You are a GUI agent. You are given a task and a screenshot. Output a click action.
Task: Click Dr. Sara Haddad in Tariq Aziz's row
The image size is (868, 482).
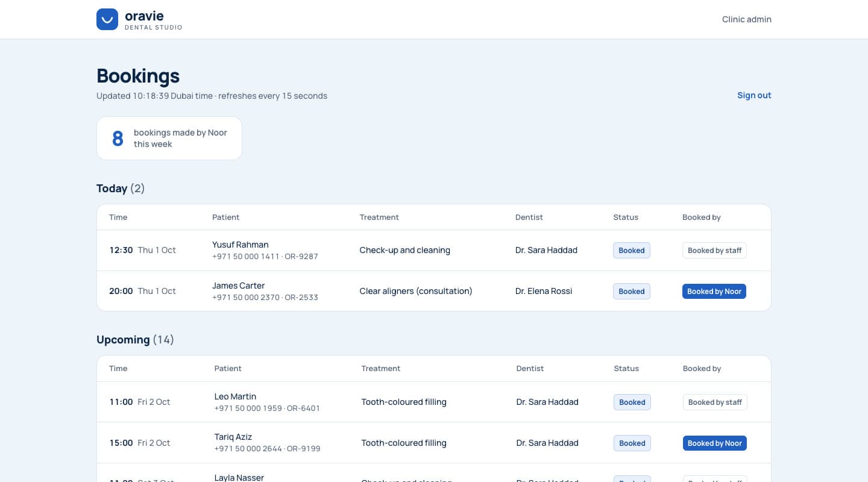tap(547, 443)
